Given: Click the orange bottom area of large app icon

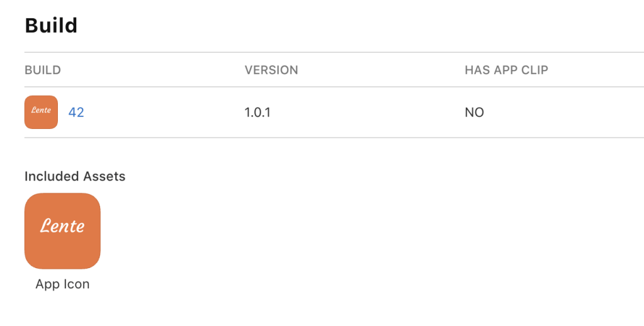Looking at the screenshot, I should 62,257.
